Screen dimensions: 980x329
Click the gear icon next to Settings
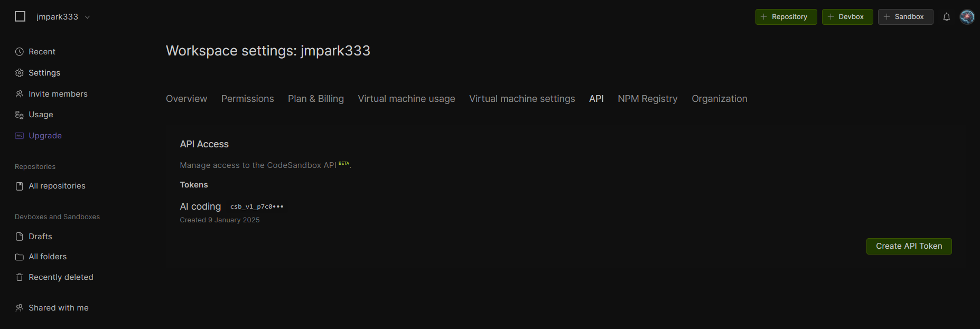coord(20,73)
